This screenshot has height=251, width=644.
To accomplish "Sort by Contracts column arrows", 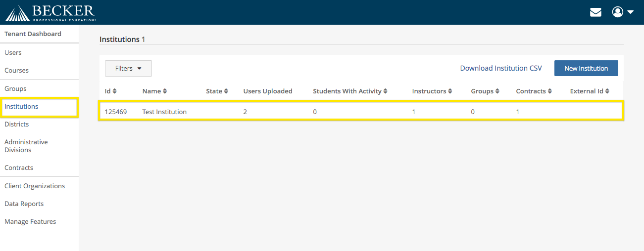I will pyautogui.click(x=549, y=91).
